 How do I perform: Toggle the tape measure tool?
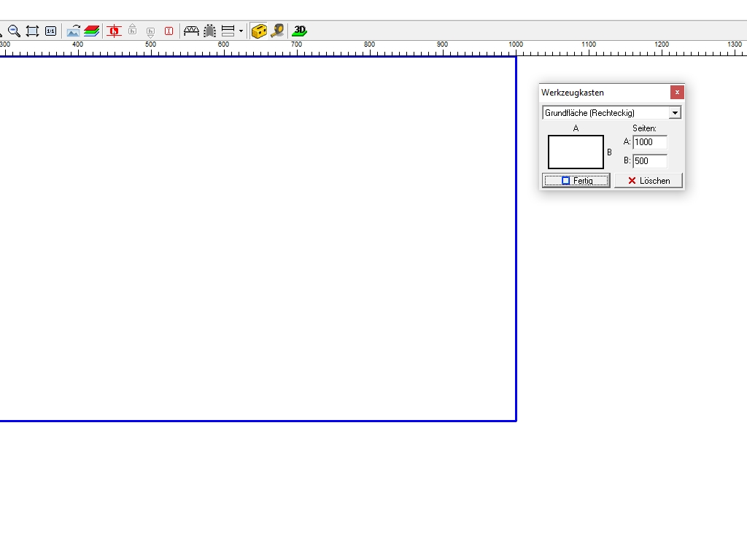pyautogui.click(x=277, y=31)
